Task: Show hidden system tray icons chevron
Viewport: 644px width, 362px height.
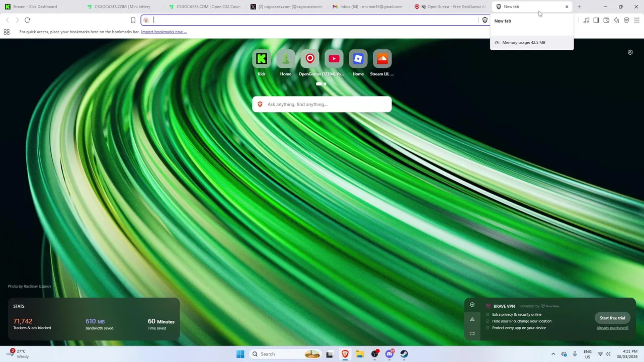Action: pyautogui.click(x=553, y=354)
